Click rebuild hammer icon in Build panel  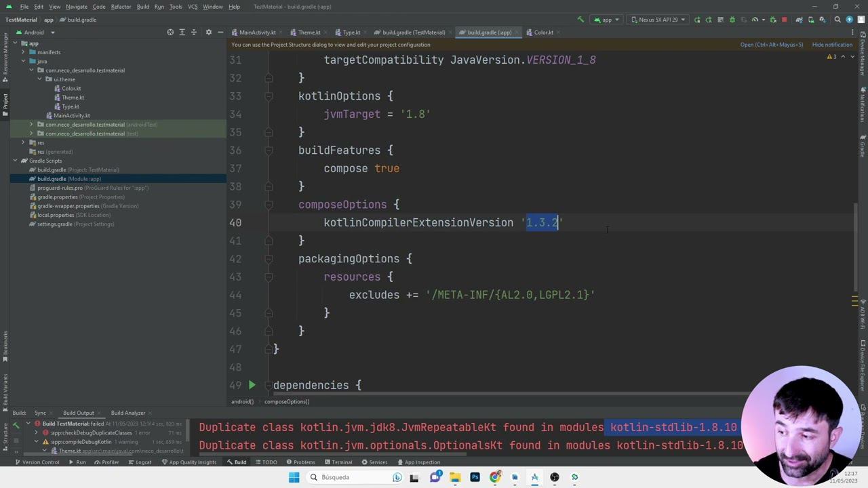(16, 426)
